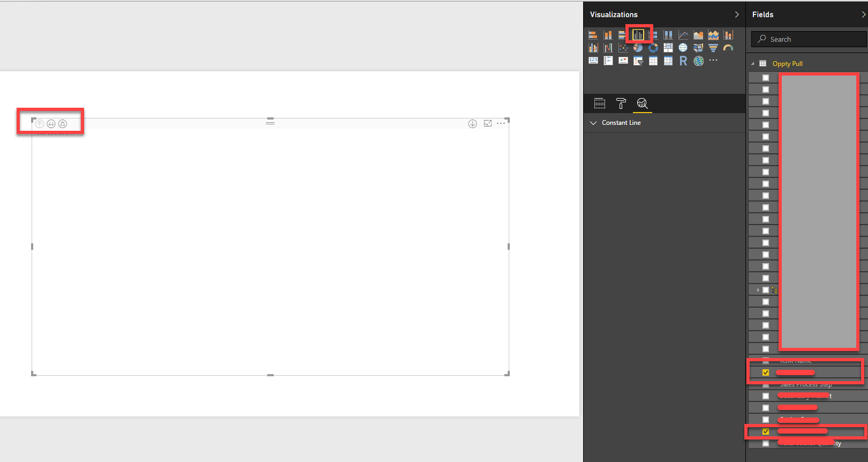Screen dimensions: 868x462
Task: Choose the clustered column chart visualization
Action: coord(638,35)
